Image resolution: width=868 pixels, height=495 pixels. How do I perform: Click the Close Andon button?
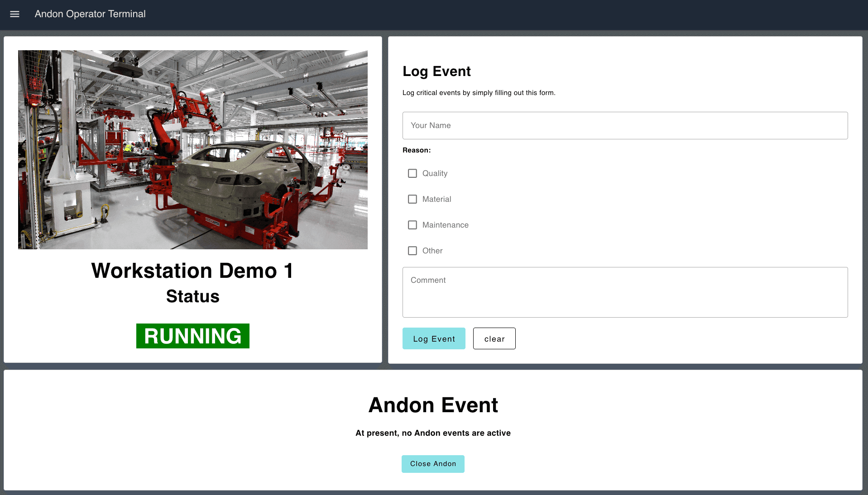pos(432,464)
